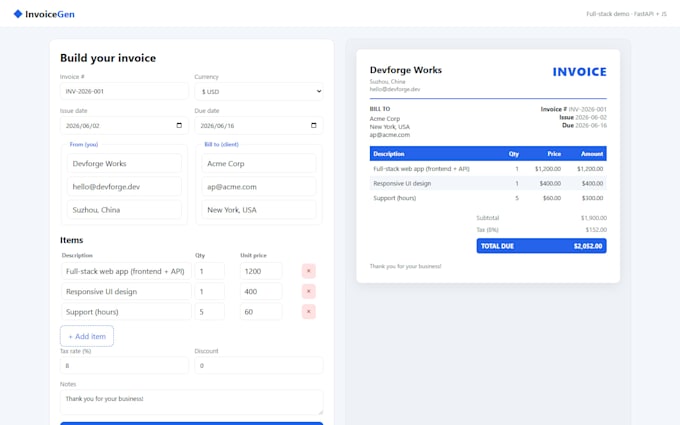The height and width of the screenshot is (425, 680).
Task: Edit Support (hours) description field
Action: (x=126, y=312)
